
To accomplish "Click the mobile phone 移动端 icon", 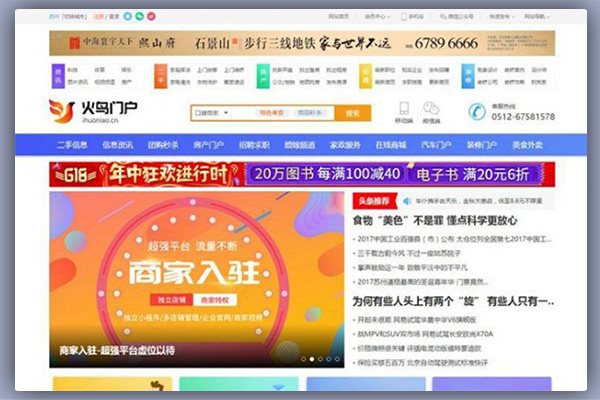I will pyautogui.click(x=404, y=108).
